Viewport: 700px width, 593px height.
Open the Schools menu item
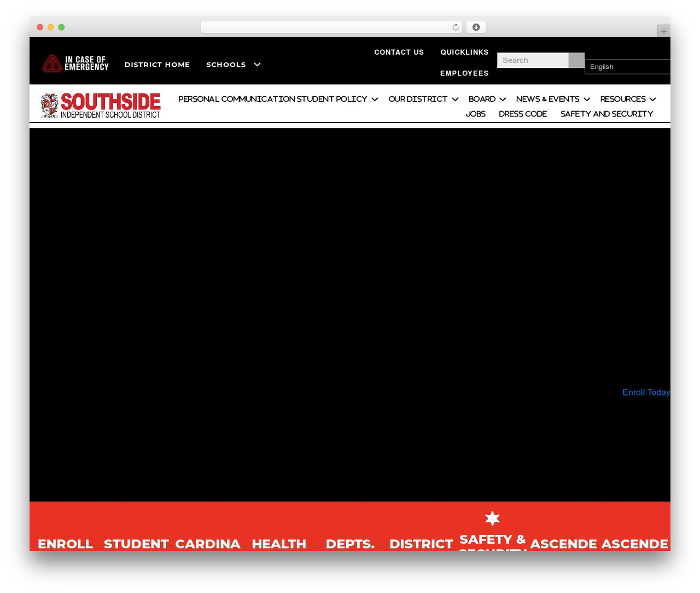226,65
